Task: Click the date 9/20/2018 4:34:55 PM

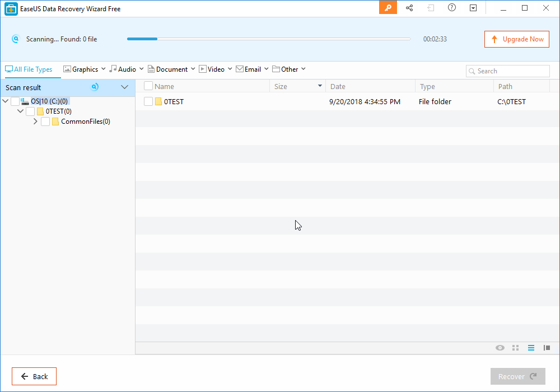Action: tap(365, 102)
